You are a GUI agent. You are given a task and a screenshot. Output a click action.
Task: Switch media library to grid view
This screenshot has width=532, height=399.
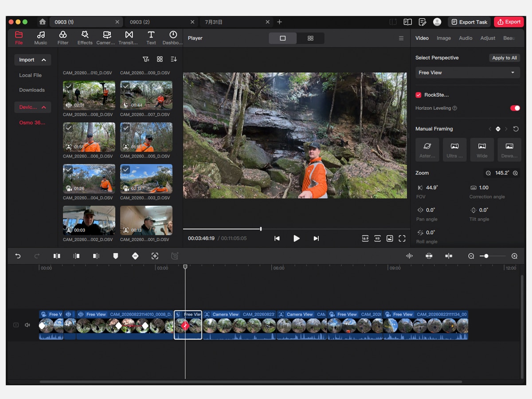click(160, 59)
